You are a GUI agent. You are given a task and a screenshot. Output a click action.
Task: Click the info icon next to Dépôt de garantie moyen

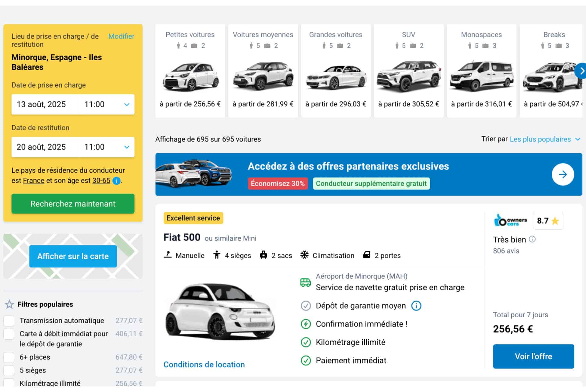(x=416, y=306)
